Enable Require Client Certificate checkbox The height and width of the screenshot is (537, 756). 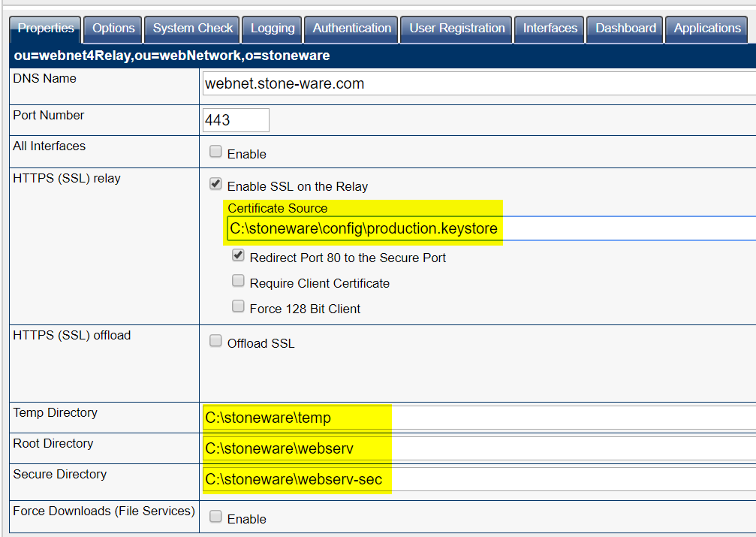pos(238,281)
